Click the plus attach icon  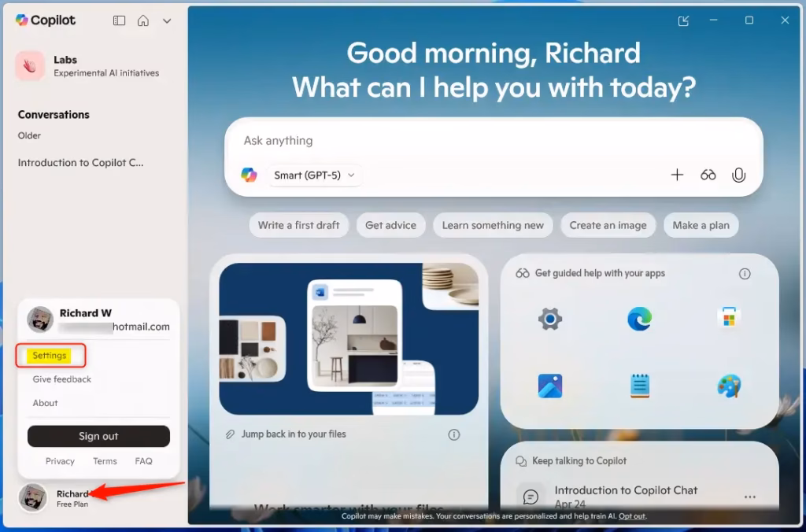pos(677,175)
